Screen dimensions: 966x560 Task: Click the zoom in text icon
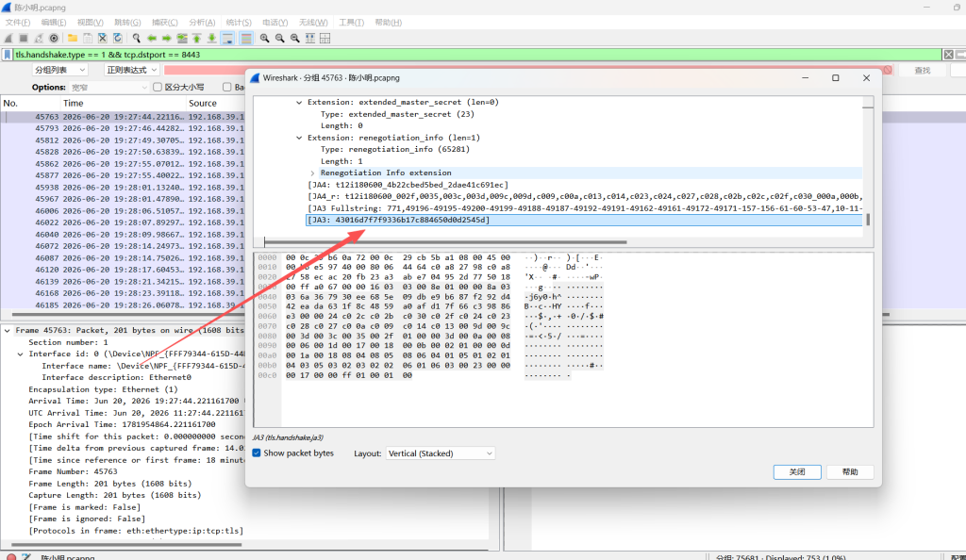[264, 38]
